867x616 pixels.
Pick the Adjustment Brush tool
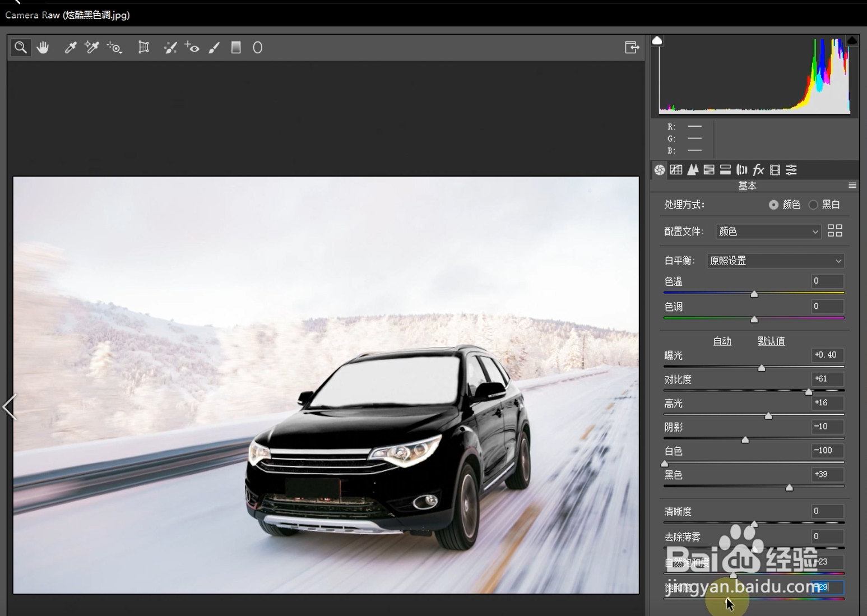click(214, 48)
